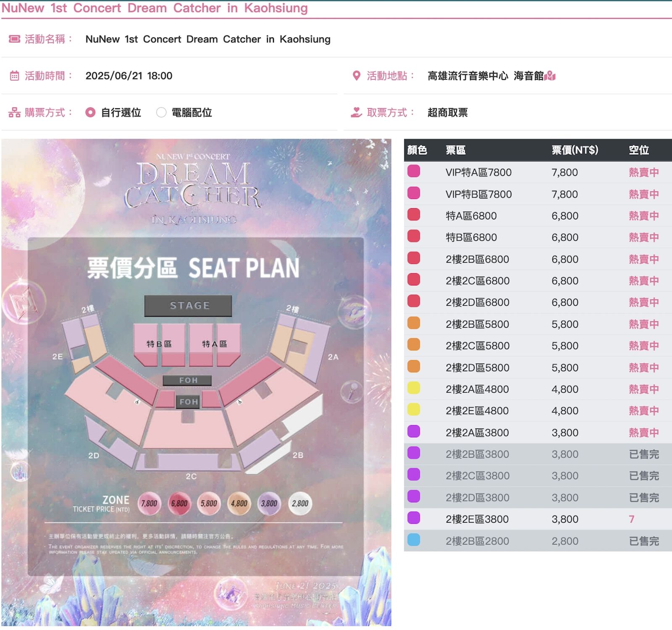The width and height of the screenshot is (672, 630).
Task: Click the sold-out 2樓2D區3800 row
Action: pyautogui.click(x=538, y=498)
